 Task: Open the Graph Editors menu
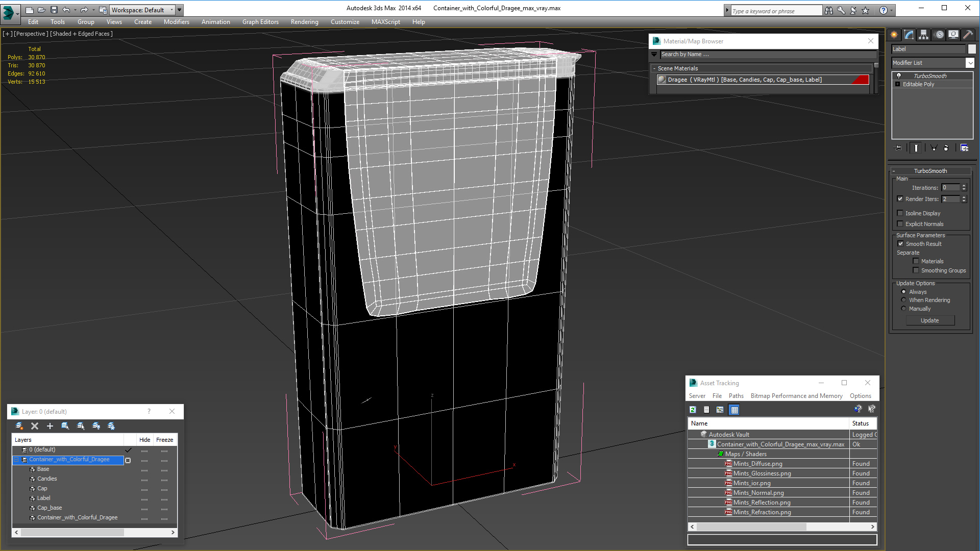click(260, 22)
